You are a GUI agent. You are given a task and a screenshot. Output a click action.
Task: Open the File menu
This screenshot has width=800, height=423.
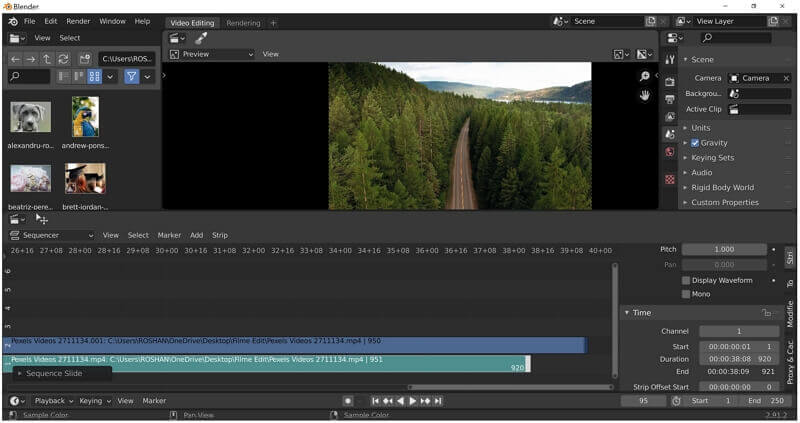[x=30, y=21]
